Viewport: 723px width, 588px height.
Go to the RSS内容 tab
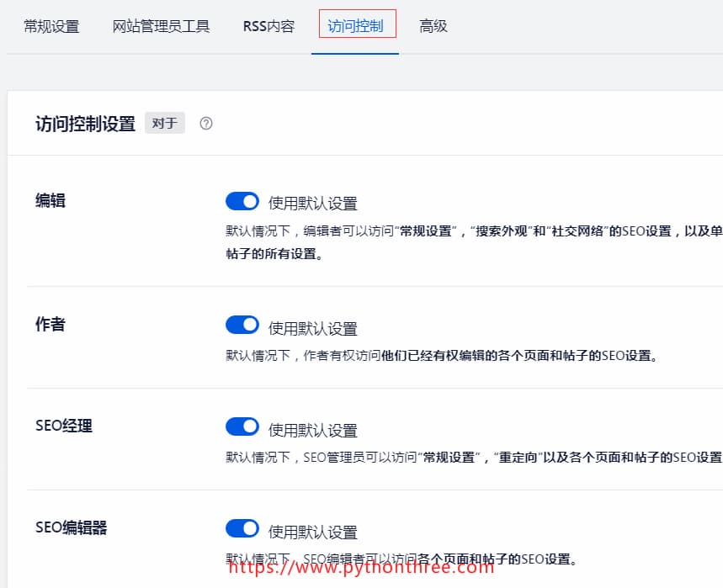tap(268, 26)
